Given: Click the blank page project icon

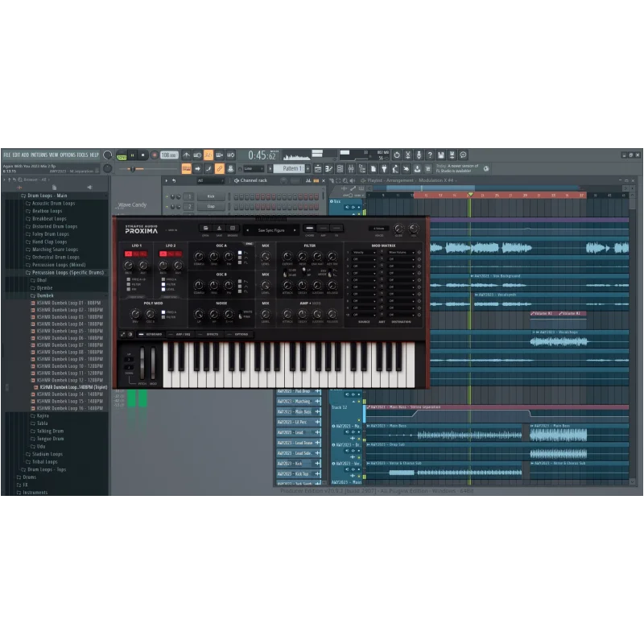Looking at the screenshot, I should [374, 168].
